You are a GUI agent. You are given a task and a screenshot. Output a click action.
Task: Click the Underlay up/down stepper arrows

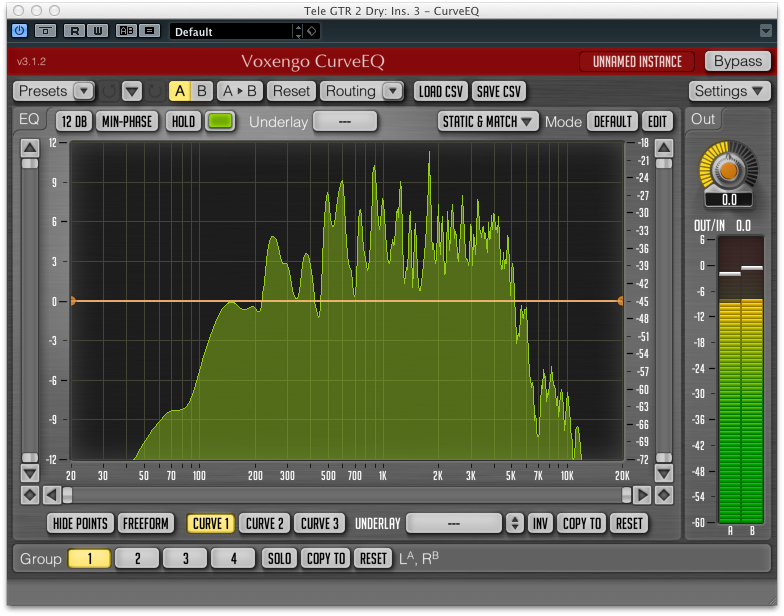pos(514,523)
